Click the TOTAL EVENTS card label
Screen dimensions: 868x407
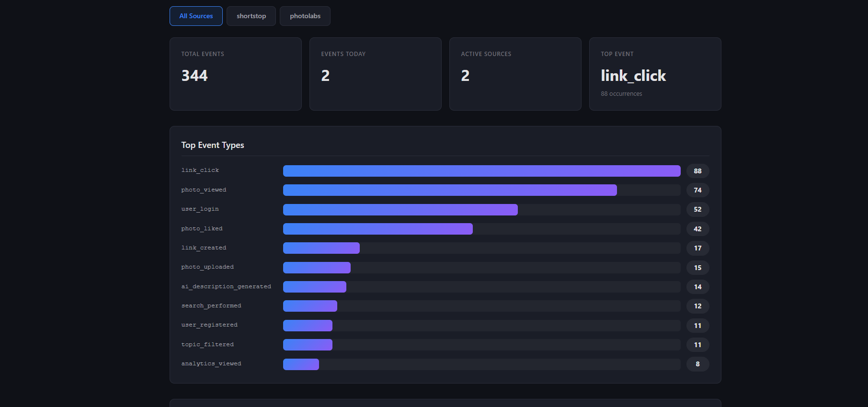coord(203,54)
